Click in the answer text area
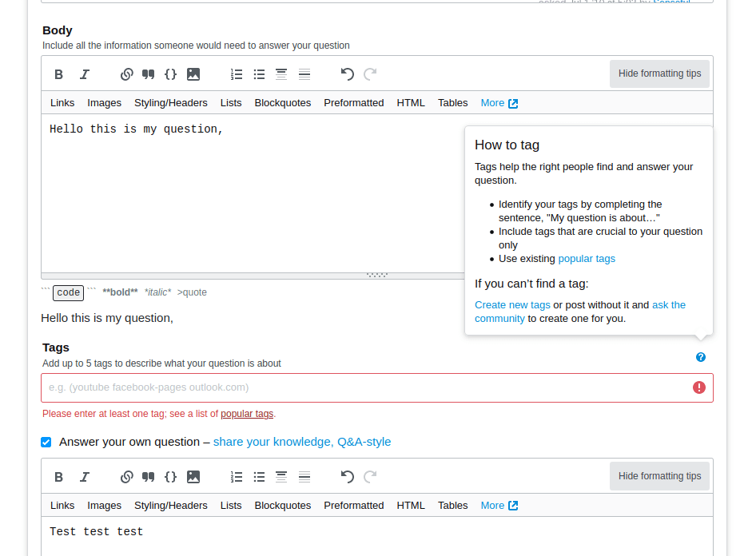The width and height of the screenshot is (756, 556). coord(377,537)
